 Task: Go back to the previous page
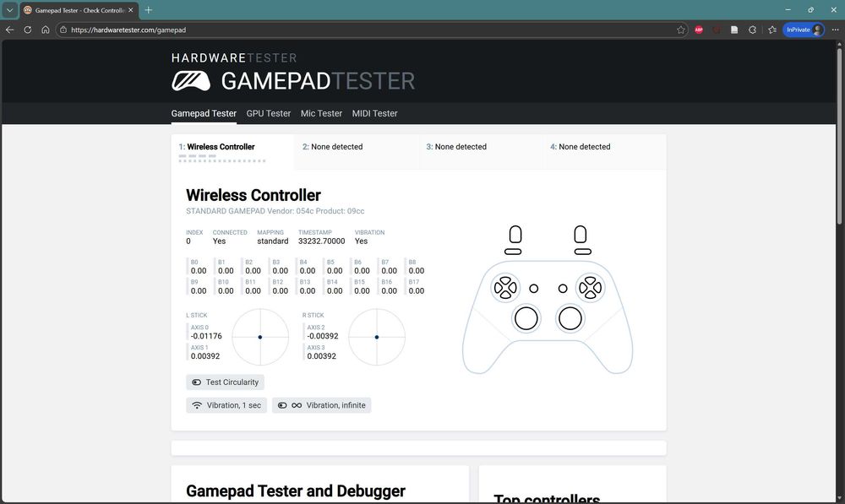point(9,30)
